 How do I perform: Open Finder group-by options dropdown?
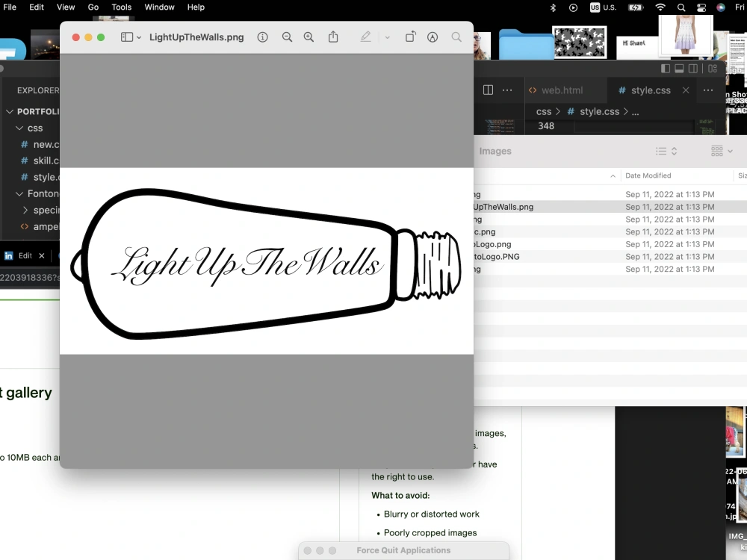[722, 151]
